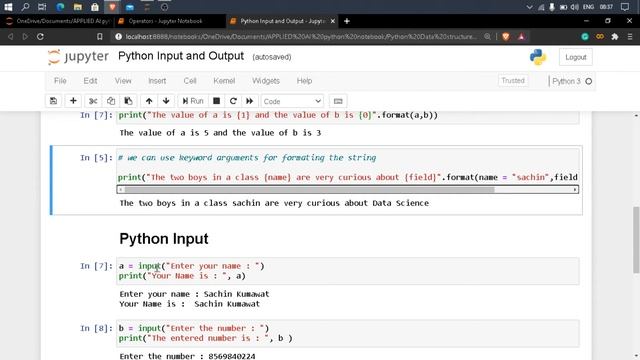Click output text "Your Name is : Sachin Kumawat"

[189, 304]
